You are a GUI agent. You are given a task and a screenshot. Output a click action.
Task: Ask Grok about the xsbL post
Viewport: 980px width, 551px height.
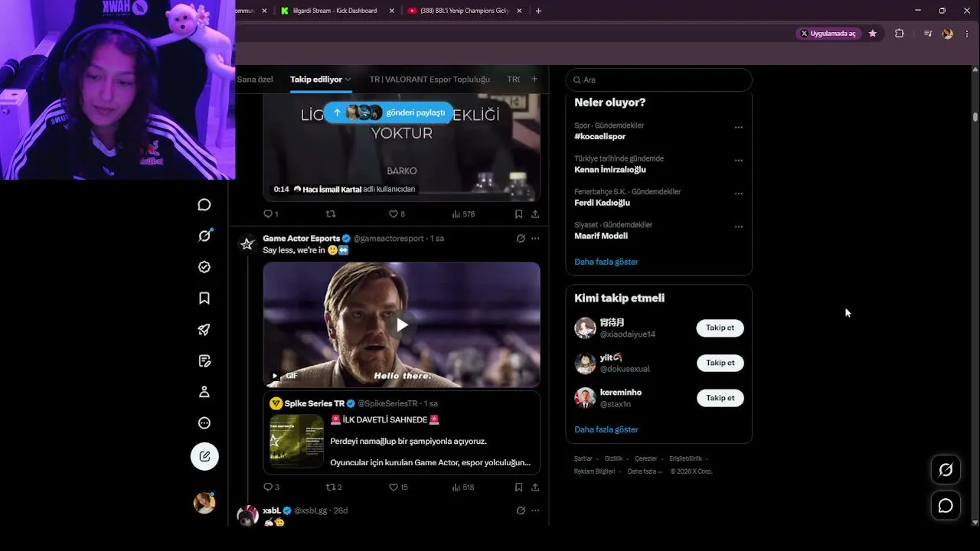click(521, 510)
